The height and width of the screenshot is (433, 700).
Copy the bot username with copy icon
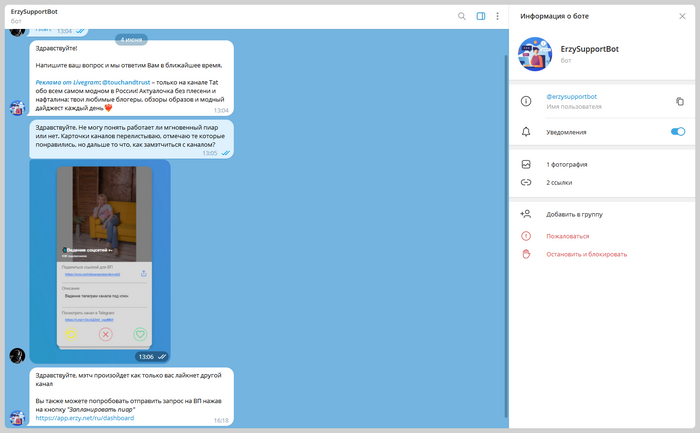click(x=679, y=101)
